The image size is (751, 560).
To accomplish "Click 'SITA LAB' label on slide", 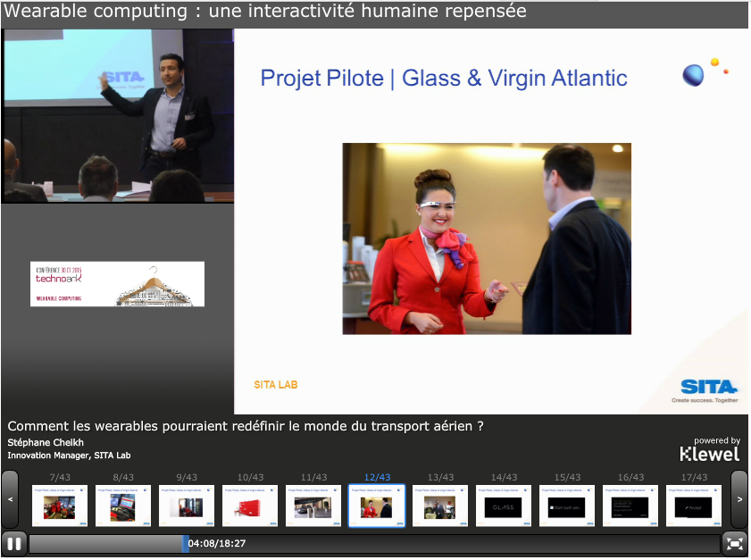I will tap(276, 385).
